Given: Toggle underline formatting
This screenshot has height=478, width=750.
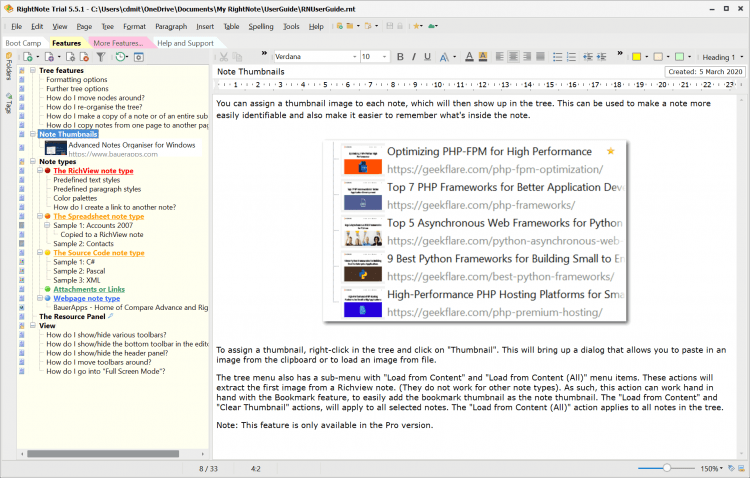Looking at the screenshot, I should [x=429, y=57].
